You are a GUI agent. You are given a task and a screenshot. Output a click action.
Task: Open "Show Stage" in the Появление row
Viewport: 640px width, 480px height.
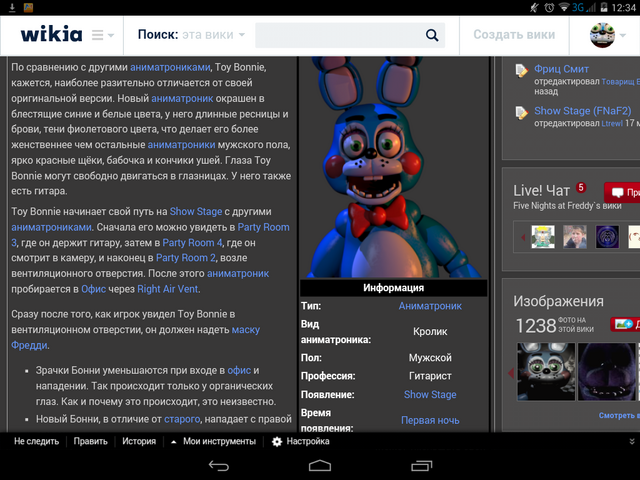(x=430, y=395)
